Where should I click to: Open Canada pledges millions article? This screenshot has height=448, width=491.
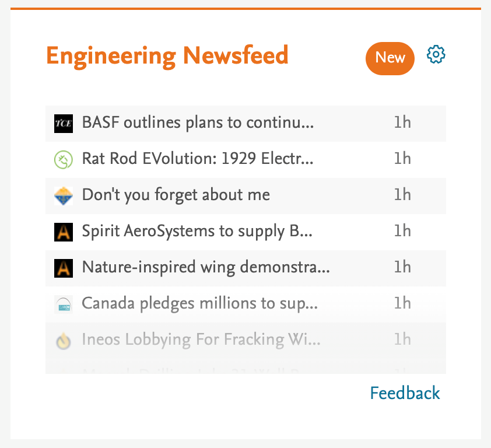pos(199,303)
